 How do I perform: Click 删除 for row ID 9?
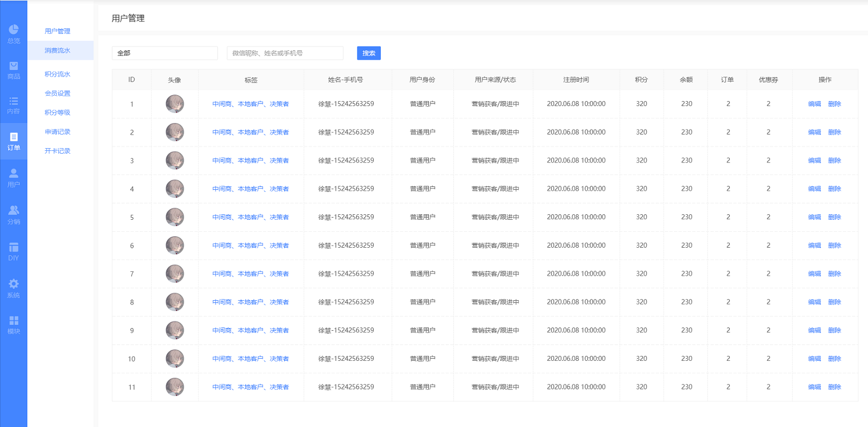point(835,330)
